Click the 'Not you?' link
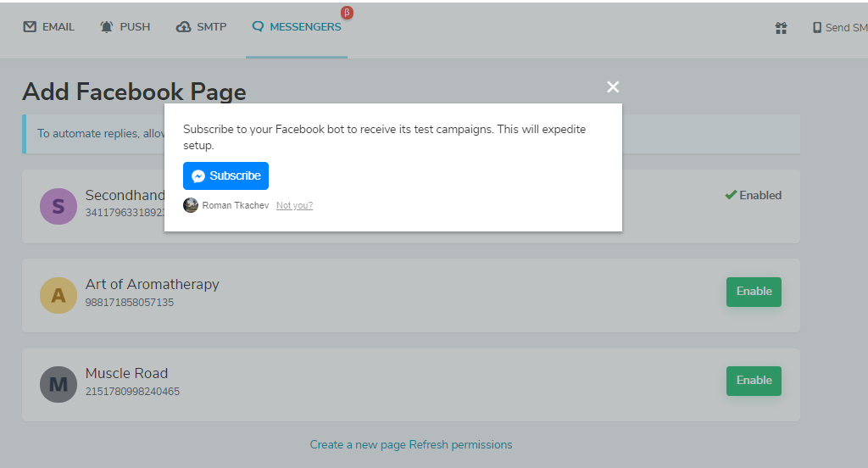Image resolution: width=868 pixels, height=468 pixels. coord(294,205)
